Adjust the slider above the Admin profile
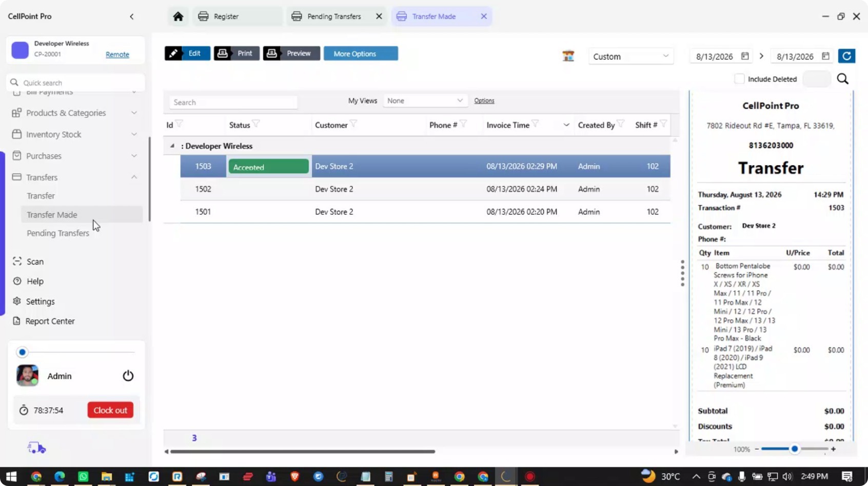The image size is (868, 486). (x=75, y=352)
